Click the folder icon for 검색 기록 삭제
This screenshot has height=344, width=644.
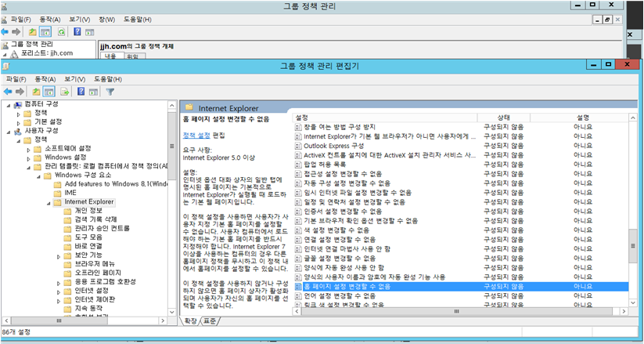coord(67,219)
